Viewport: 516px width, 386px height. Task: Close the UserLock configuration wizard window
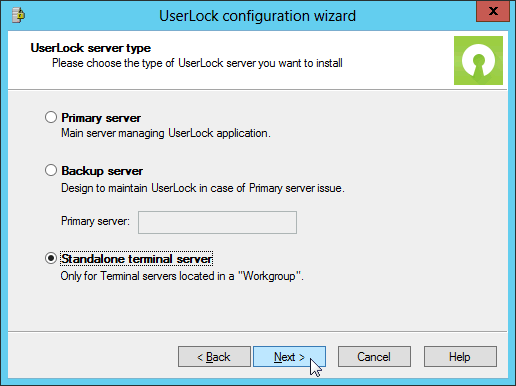[493, 11]
